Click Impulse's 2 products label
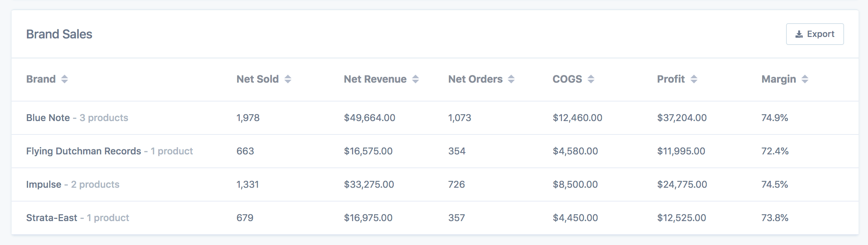This screenshot has height=245, width=868. pyautogui.click(x=95, y=184)
